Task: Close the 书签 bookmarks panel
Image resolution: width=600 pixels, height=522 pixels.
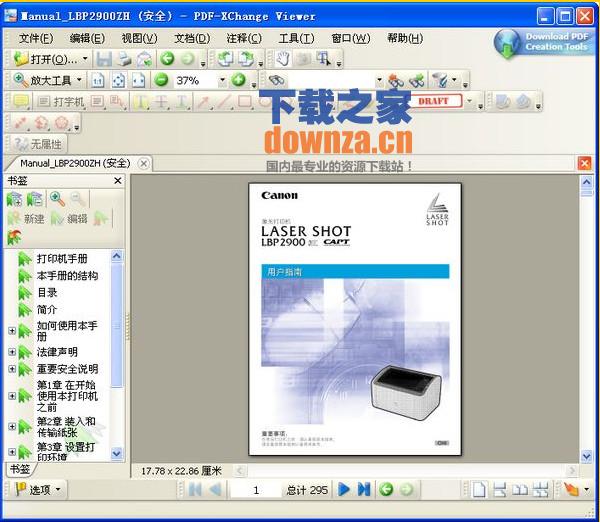Action: [x=118, y=181]
